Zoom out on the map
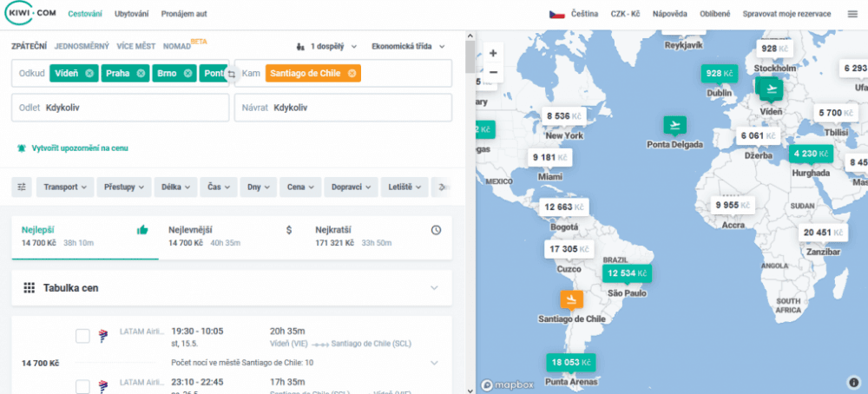The width and height of the screenshot is (868, 394). tap(493, 72)
